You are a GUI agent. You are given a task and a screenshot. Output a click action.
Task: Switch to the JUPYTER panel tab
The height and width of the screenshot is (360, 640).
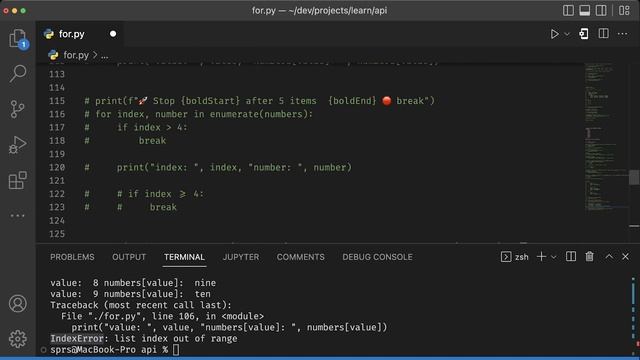tap(241, 257)
